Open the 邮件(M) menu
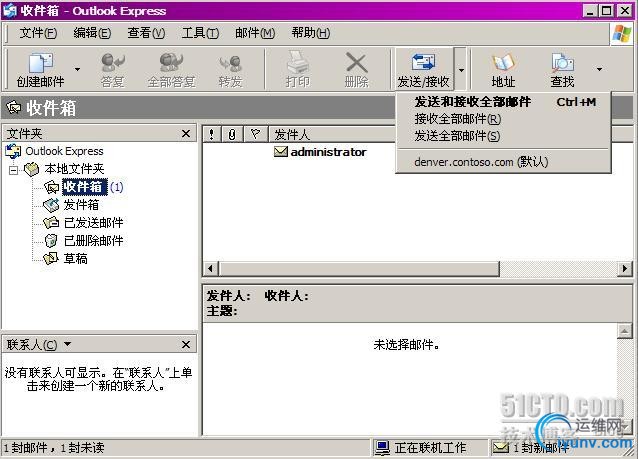Screen dimensions: 638x459 (x=255, y=33)
